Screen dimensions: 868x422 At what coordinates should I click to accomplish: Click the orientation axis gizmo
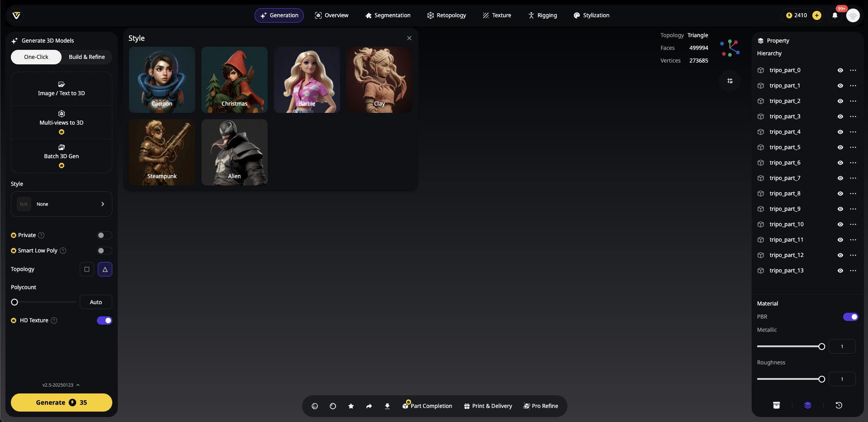tap(730, 47)
